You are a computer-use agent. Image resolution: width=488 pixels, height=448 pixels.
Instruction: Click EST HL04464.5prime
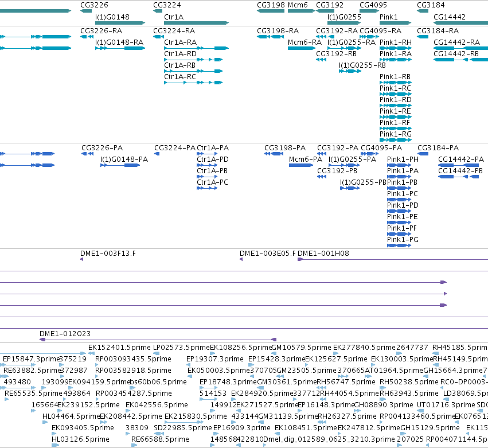[71, 416]
